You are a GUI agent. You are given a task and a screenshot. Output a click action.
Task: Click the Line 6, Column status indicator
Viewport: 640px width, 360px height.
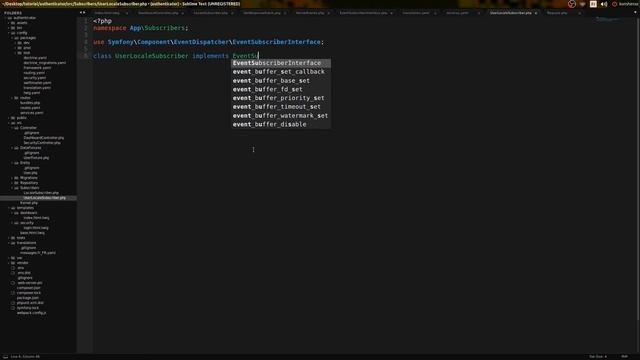click(25, 357)
